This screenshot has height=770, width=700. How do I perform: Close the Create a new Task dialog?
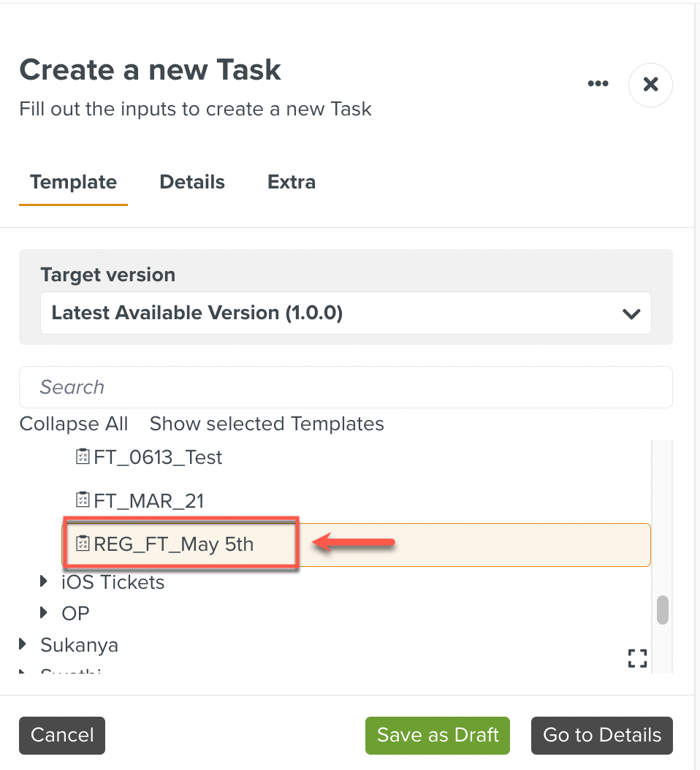[650, 85]
